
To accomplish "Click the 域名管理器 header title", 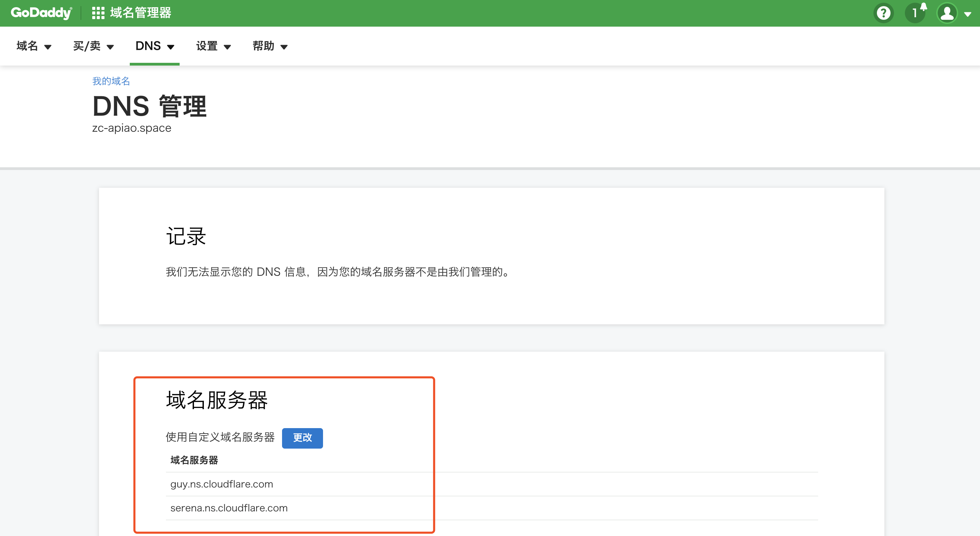I will pos(141,13).
